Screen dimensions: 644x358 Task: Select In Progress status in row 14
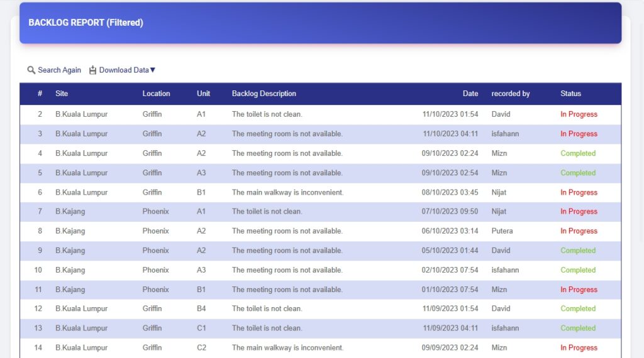coord(579,348)
